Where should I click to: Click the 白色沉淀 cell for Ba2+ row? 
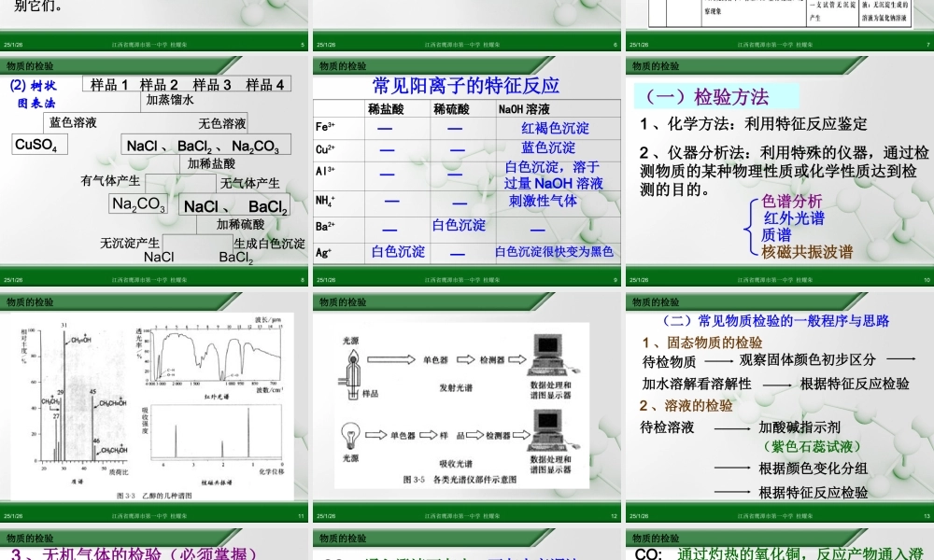coord(457,225)
